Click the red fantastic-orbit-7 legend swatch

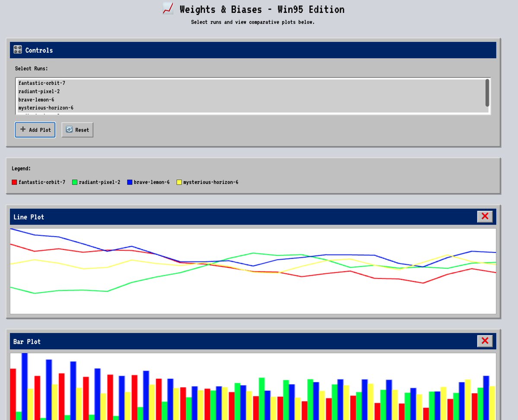[x=14, y=182]
